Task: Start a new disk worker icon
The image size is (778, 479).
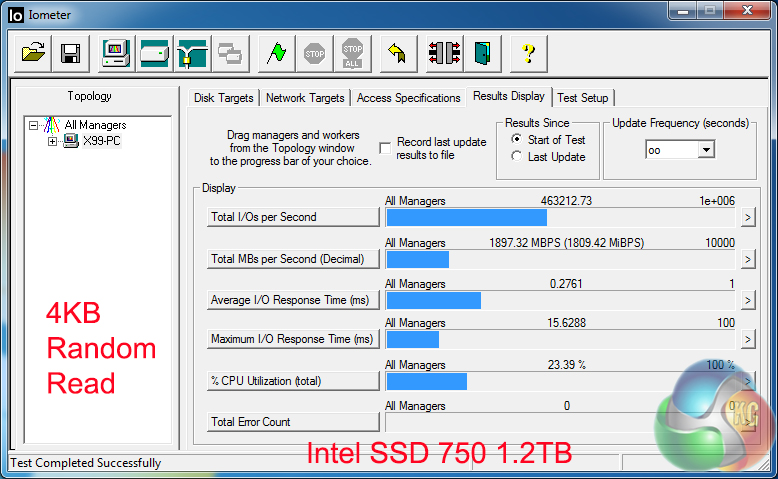Action: pyautogui.click(x=154, y=53)
